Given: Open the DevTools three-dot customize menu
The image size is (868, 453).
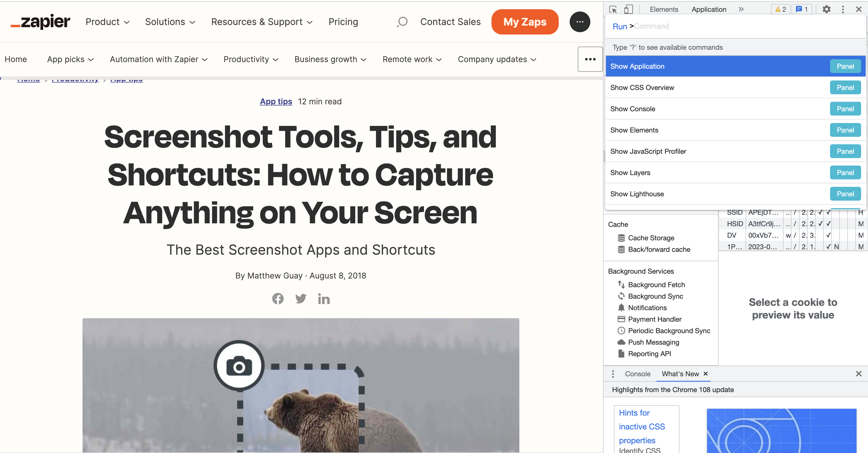Looking at the screenshot, I should tap(843, 9).
